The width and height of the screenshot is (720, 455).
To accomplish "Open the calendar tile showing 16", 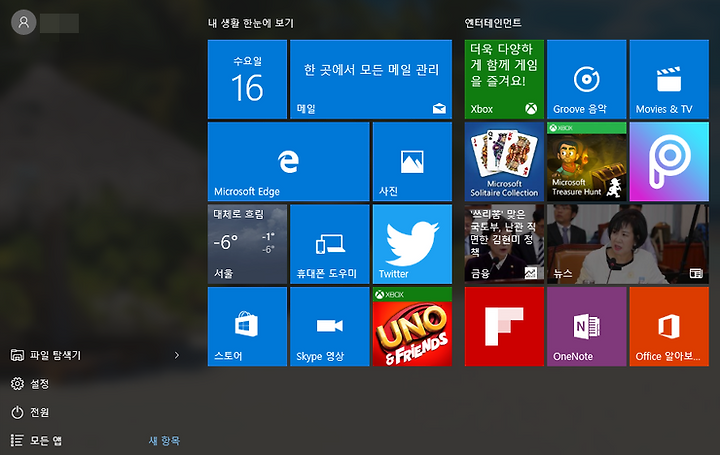I will click(x=247, y=79).
